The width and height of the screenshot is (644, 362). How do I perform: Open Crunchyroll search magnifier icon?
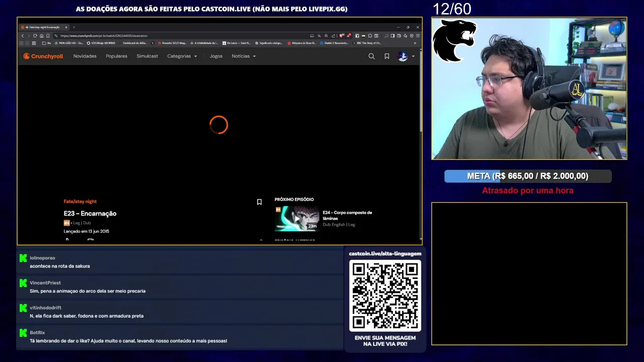tap(371, 56)
